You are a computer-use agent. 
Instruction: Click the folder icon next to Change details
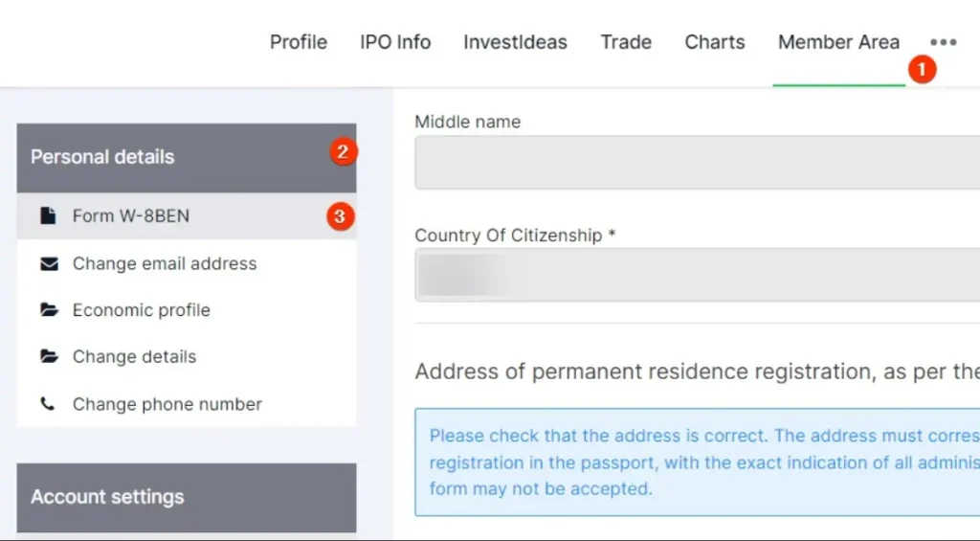49,356
